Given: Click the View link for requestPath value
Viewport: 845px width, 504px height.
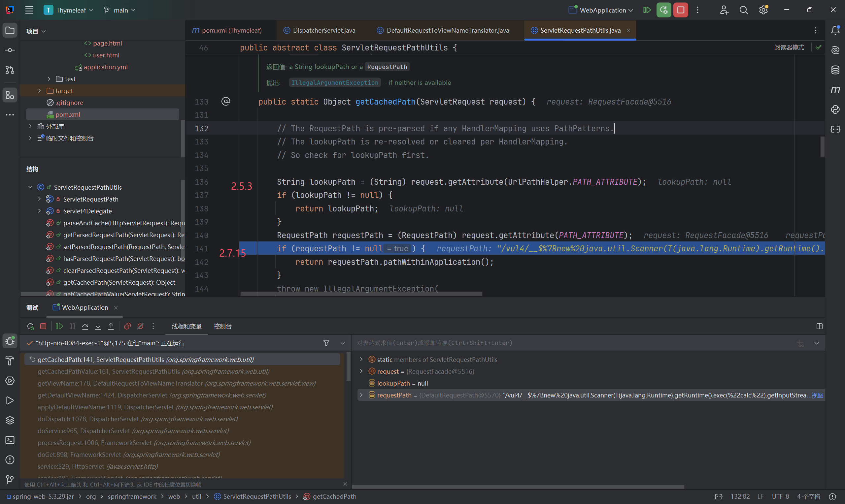Looking at the screenshot, I should point(818,395).
